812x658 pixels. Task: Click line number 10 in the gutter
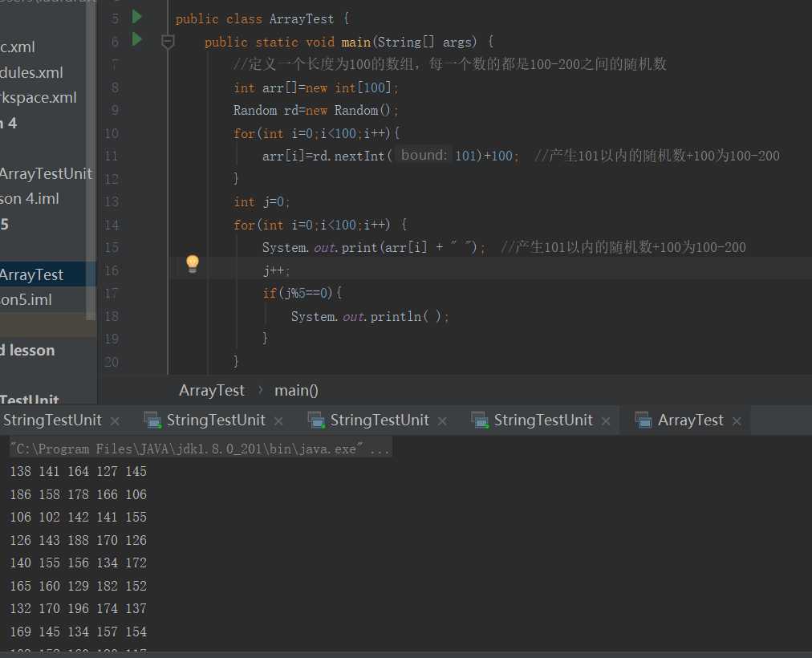[112, 133]
